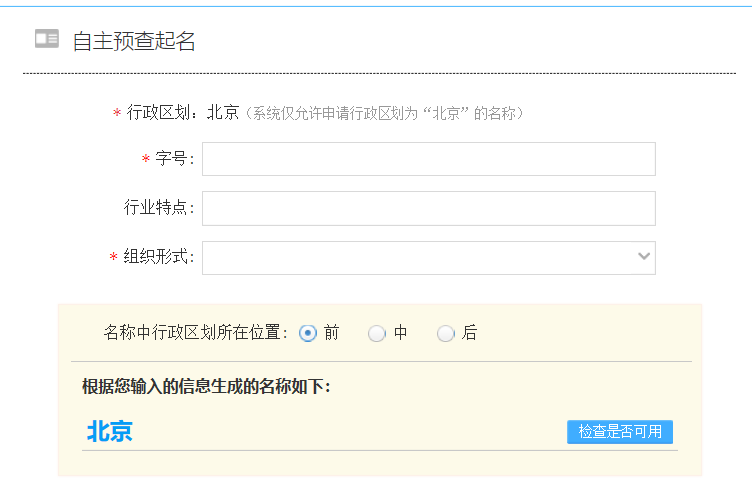
Task: Click the 行政区划 label text
Action: (164, 113)
